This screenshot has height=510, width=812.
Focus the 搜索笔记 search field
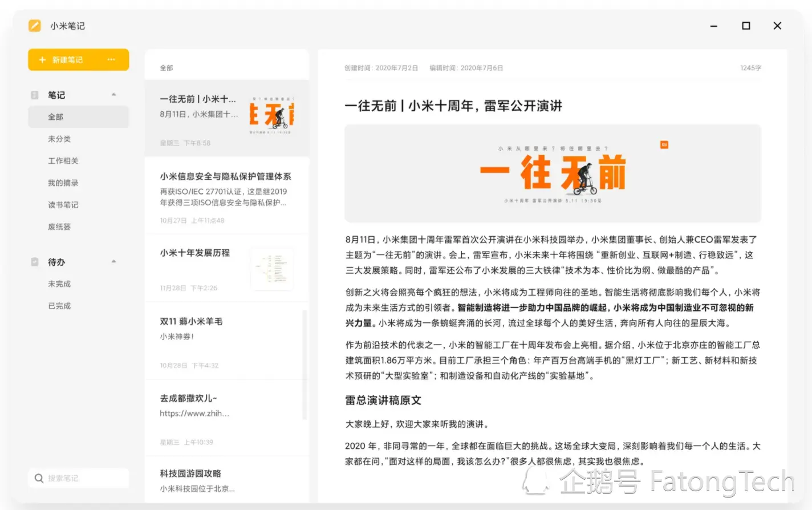[x=79, y=478]
